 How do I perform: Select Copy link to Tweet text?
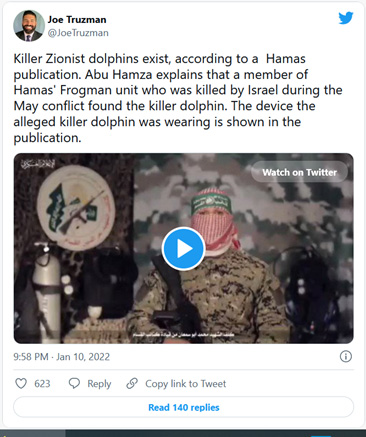(185, 384)
